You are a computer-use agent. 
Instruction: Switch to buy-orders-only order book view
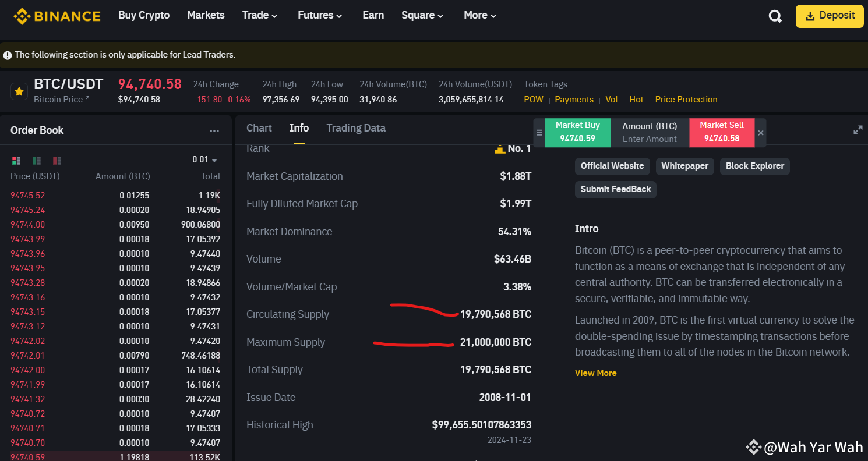[36, 160]
